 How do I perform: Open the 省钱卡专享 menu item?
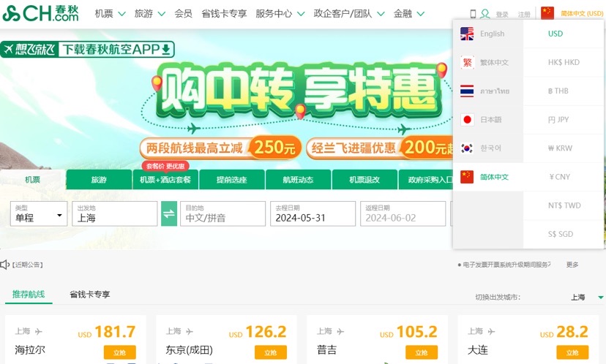point(224,13)
